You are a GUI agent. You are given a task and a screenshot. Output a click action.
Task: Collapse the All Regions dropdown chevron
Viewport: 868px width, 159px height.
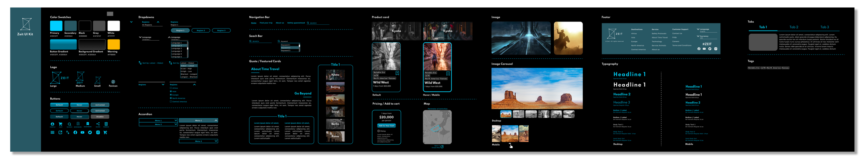tap(158, 22)
